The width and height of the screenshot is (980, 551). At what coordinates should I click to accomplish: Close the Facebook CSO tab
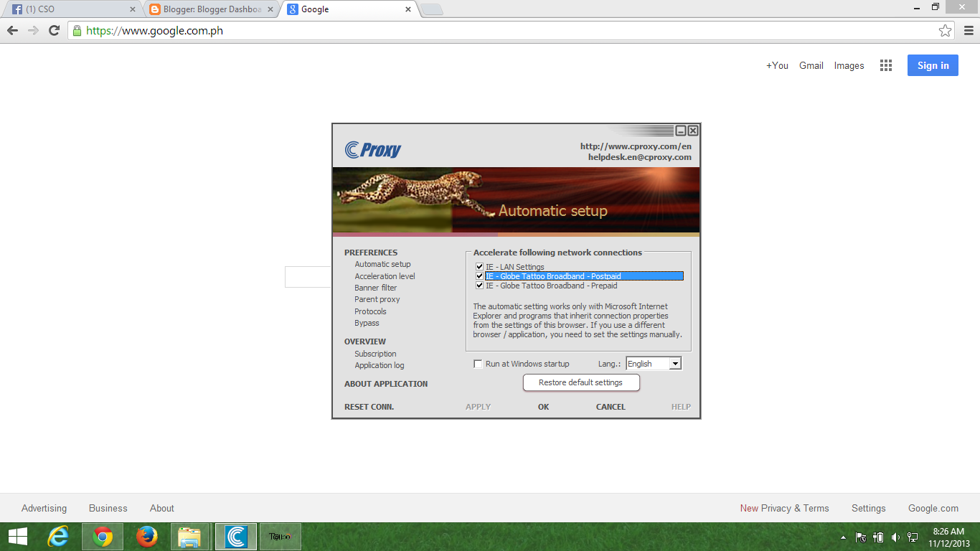coord(133,9)
